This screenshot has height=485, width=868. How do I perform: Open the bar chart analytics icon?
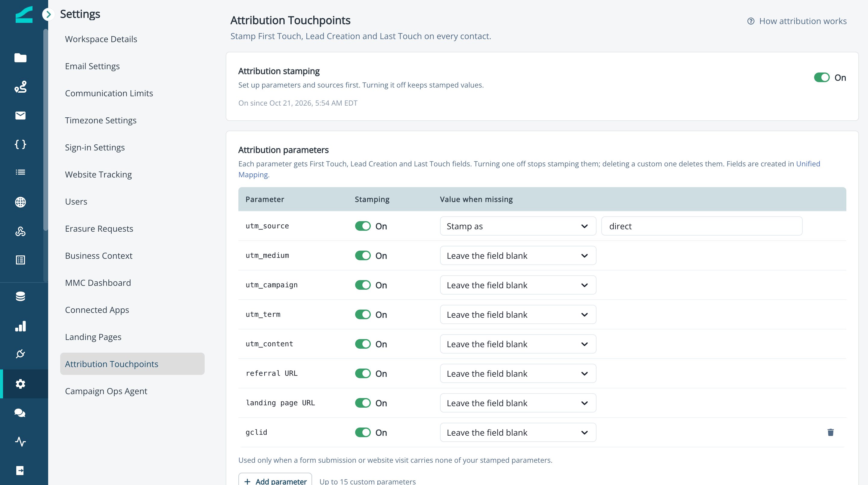[20, 326]
